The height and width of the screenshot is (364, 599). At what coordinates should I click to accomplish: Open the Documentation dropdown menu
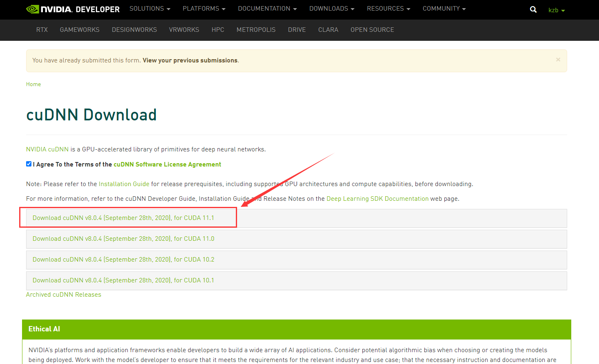(x=267, y=9)
